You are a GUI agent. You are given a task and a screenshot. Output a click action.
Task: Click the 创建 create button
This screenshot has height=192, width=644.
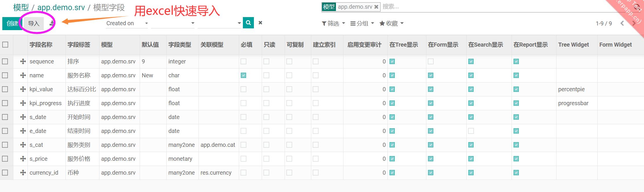pyautogui.click(x=12, y=23)
